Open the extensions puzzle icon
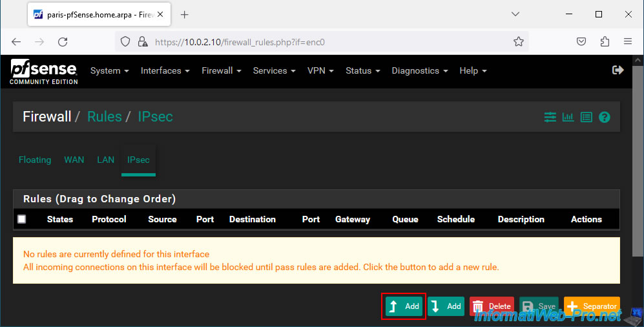The height and width of the screenshot is (327, 644). (x=605, y=41)
